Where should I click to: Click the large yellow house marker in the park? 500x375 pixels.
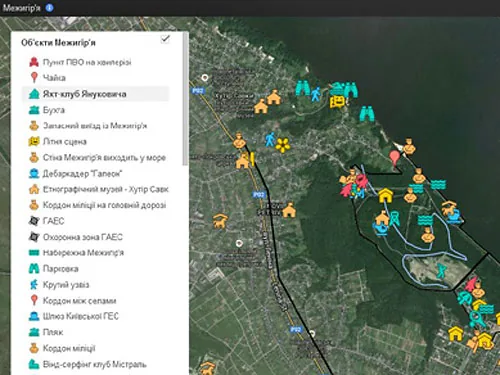coord(386,195)
